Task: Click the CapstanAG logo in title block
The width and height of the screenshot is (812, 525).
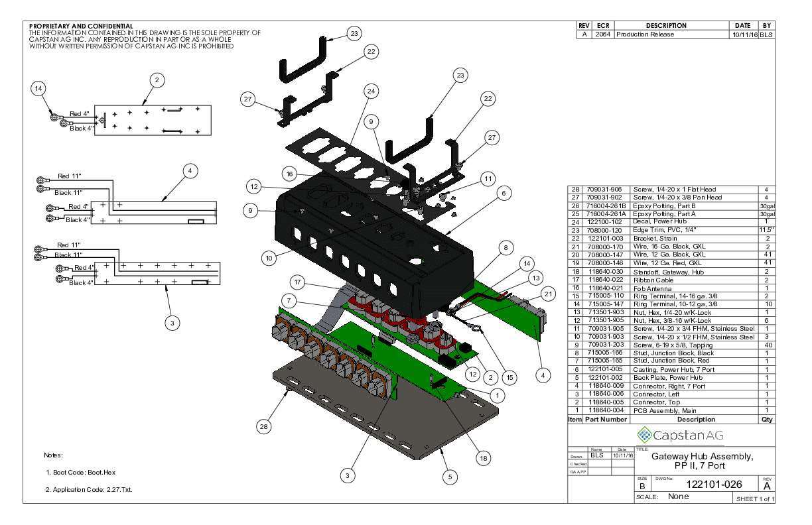Action: point(671,436)
